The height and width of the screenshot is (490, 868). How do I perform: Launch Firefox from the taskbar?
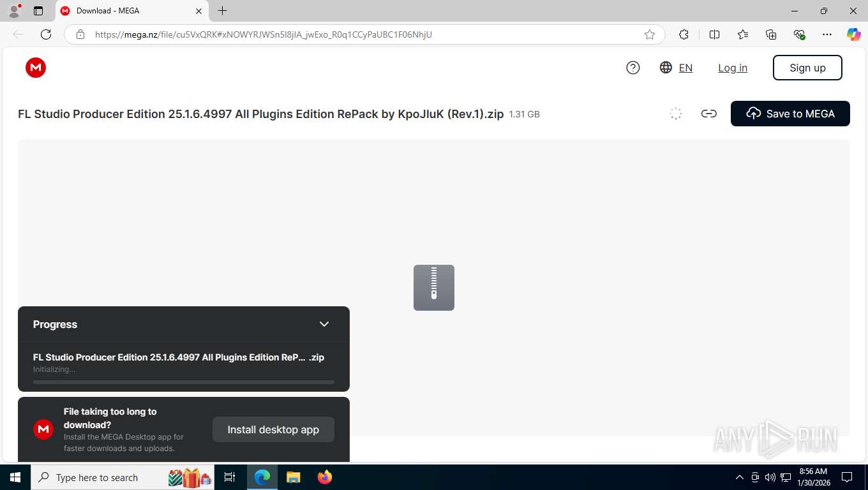pos(325,477)
